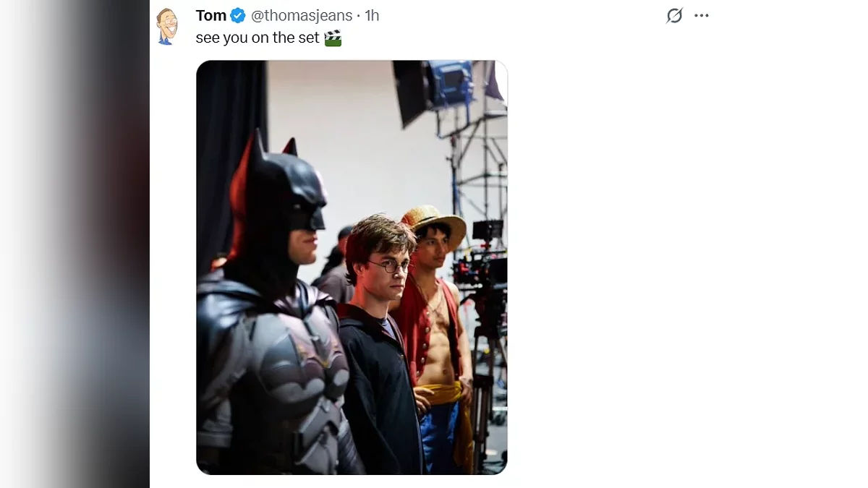Click the "1h" post timestamp
Image resolution: width=868 pixels, height=488 pixels.
point(372,15)
